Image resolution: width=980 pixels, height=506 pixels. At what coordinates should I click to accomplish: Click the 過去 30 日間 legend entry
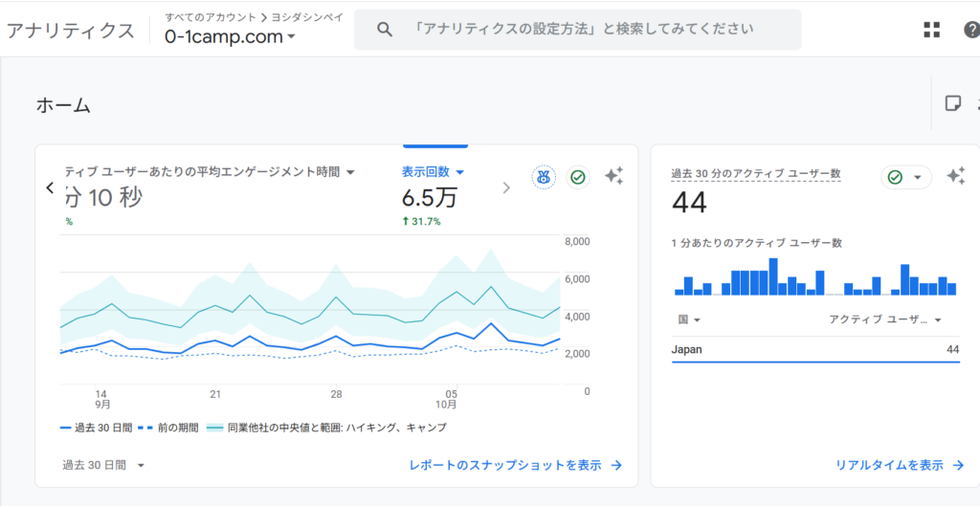point(97,428)
